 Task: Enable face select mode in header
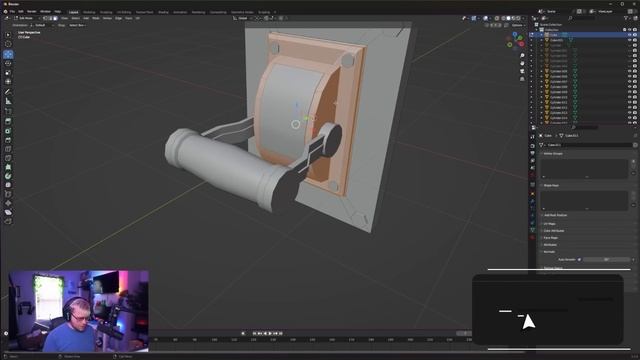coord(56,18)
